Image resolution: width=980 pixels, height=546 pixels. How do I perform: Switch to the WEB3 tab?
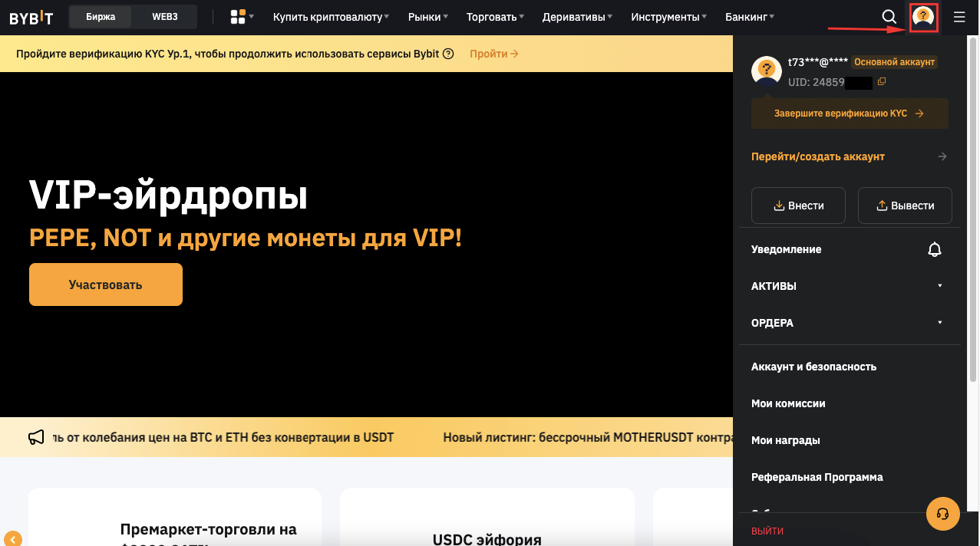(164, 17)
